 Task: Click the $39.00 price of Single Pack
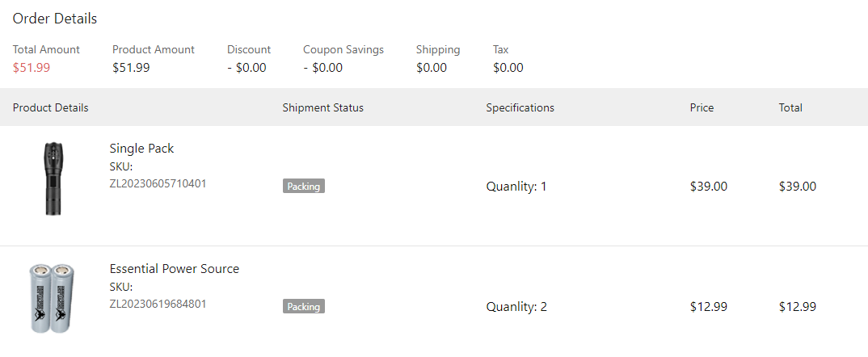click(x=709, y=187)
